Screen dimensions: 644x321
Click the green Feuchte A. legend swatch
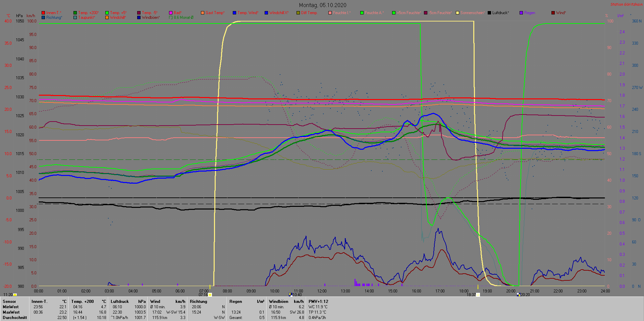click(x=362, y=13)
